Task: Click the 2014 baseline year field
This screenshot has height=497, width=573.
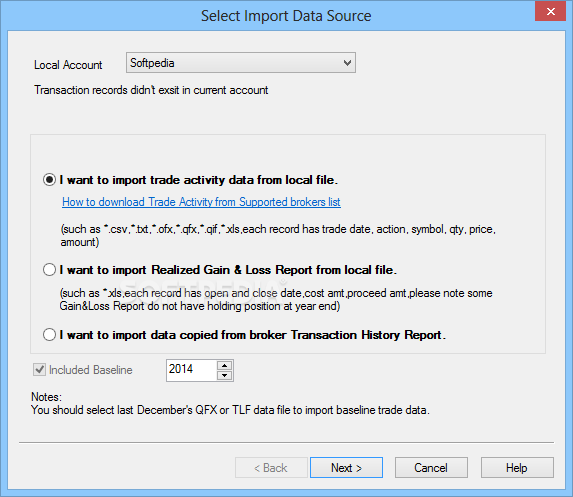Action: [x=191, y=370]
